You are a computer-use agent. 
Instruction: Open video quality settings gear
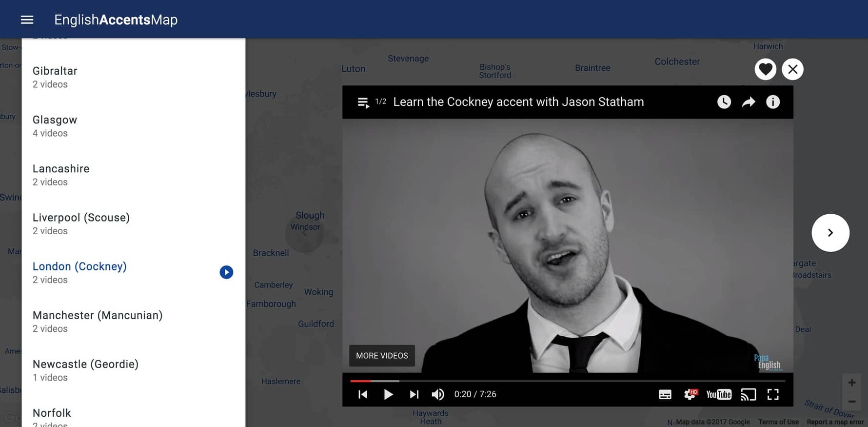click(690, 394)
